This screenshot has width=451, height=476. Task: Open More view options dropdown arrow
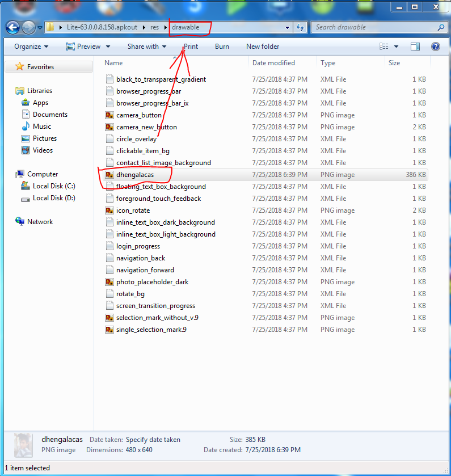396,47
